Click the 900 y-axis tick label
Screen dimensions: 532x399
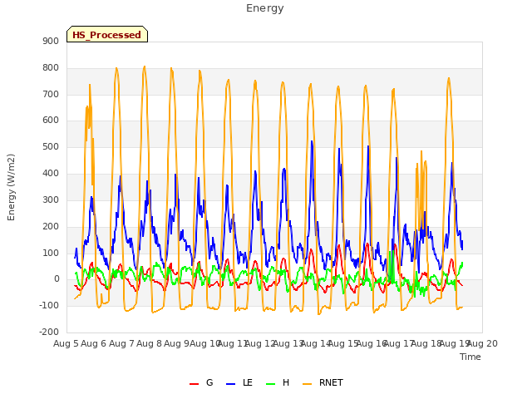coord(51,41)
